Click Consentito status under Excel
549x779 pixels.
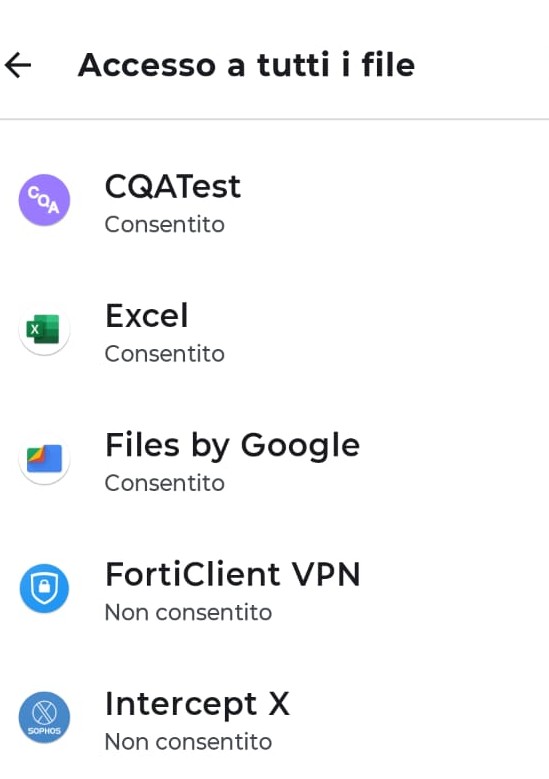[x=164, y=354]
